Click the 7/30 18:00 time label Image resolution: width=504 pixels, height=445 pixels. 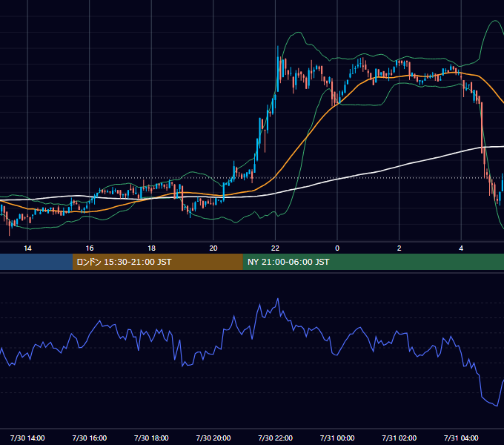[x=151, y=438]
